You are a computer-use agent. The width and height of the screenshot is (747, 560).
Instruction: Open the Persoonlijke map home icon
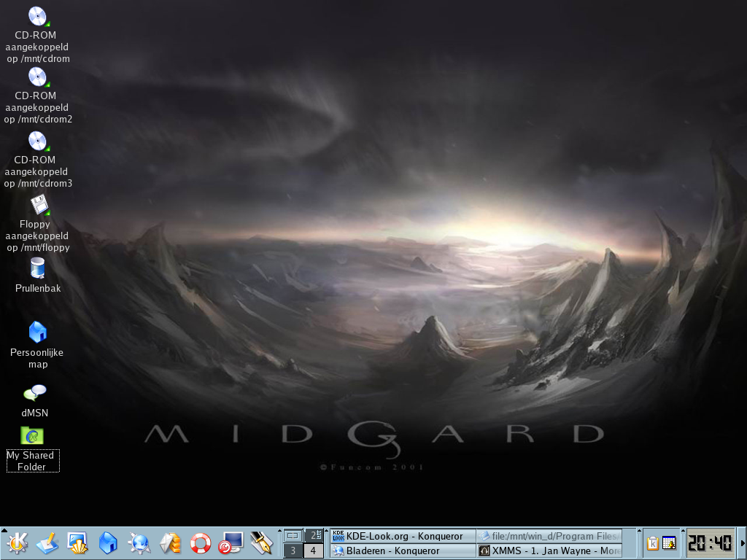click(37, 332)
